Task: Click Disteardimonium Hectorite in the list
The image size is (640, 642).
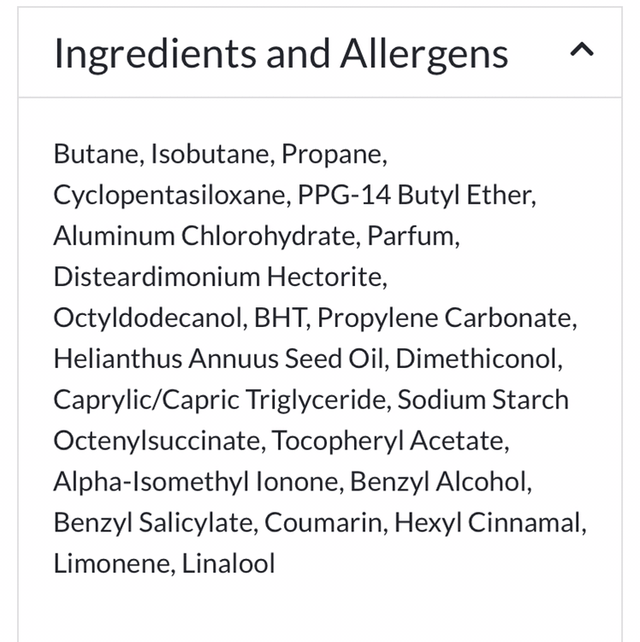Action: 219,277
